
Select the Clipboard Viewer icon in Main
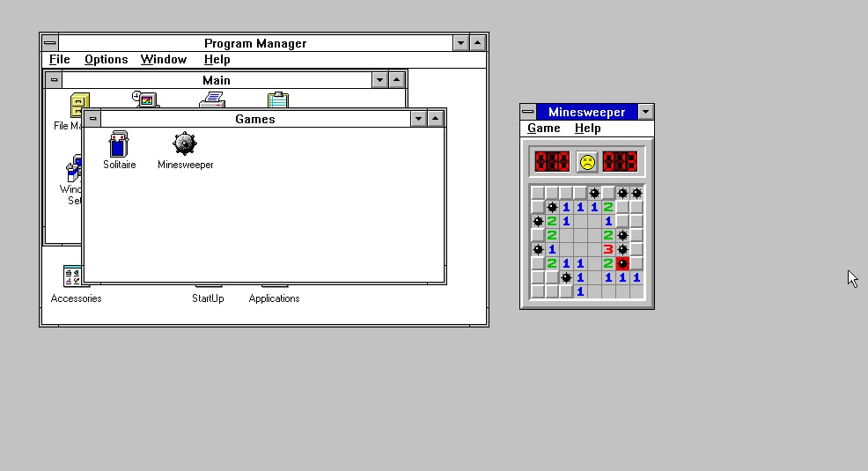pyautogui.click(x=278, y=99)
